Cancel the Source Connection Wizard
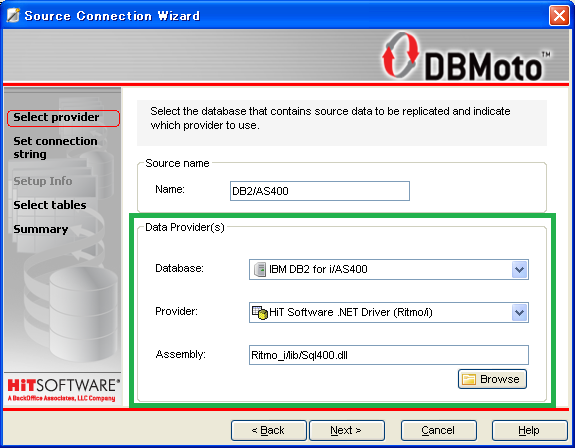The height and width of the screenshot is (448, 575). point(439,430)
